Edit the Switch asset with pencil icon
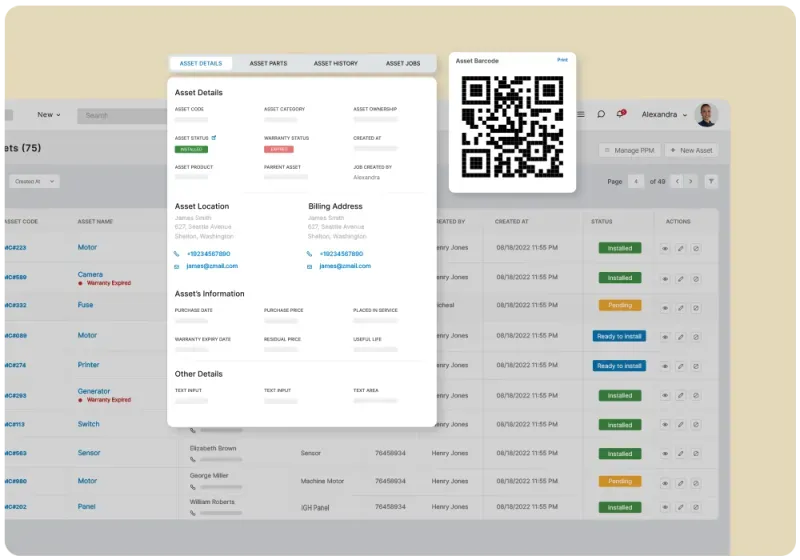Image resolution: width=800 pixels, height=560 pixels. [680, 424]
